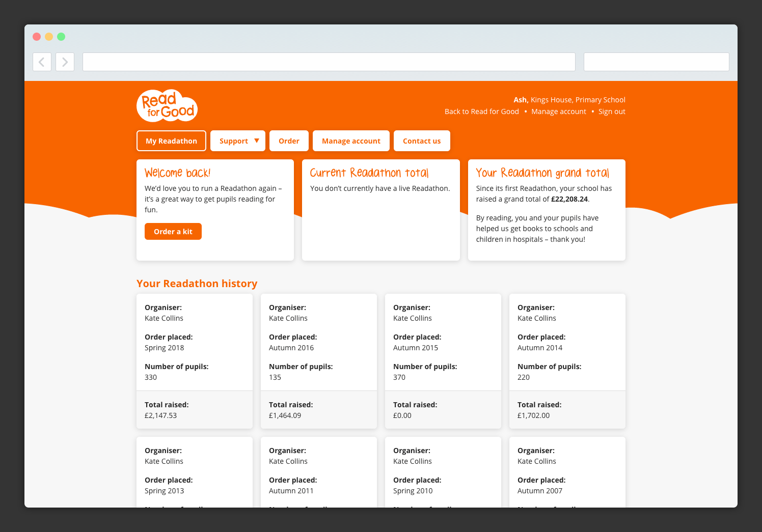Screen dimensions: 762x532
Task: Click the 220 pupils value
Action: click(x=524, y=377)
